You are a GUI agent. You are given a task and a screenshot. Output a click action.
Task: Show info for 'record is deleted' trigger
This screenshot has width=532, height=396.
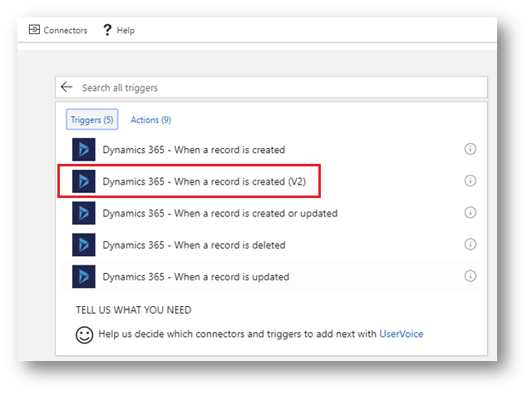(x=470, y=245)
